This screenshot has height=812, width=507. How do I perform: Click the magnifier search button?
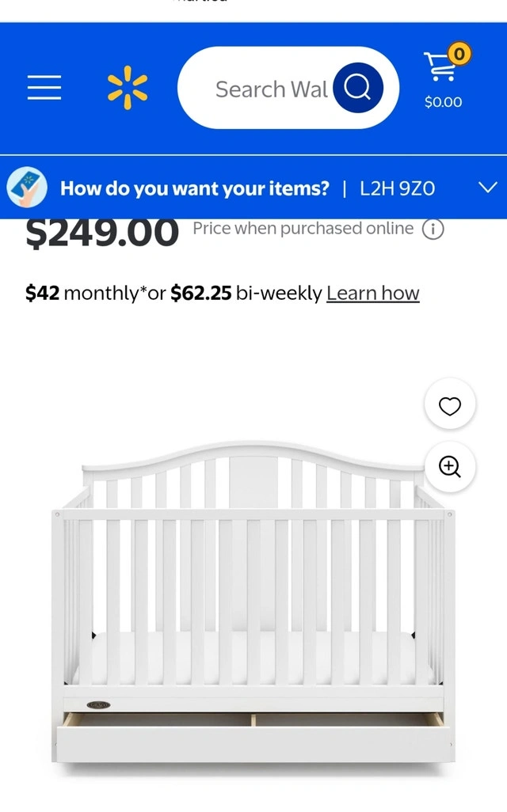358,88
